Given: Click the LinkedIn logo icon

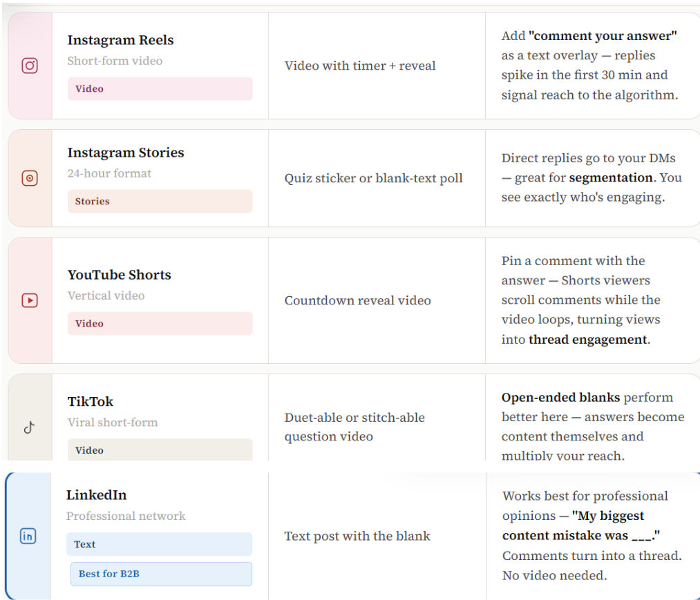Looking at the screenshot, I should pos(28,536).
